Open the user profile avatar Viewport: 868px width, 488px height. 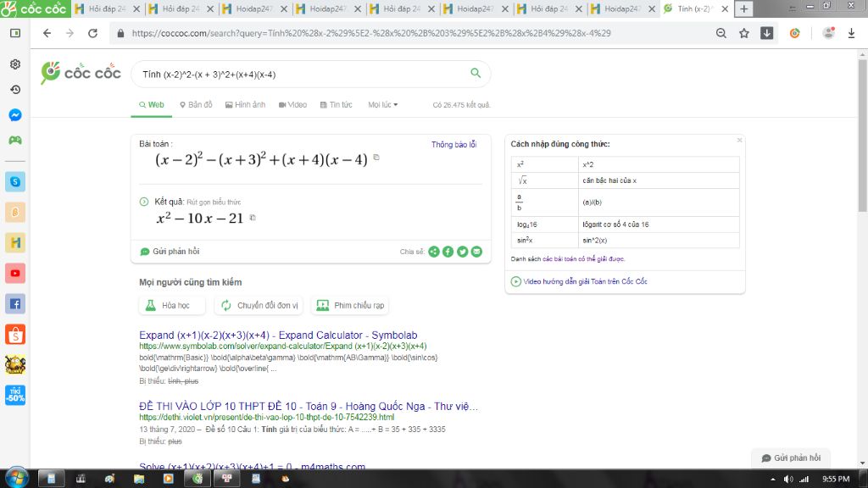(829, 33)
